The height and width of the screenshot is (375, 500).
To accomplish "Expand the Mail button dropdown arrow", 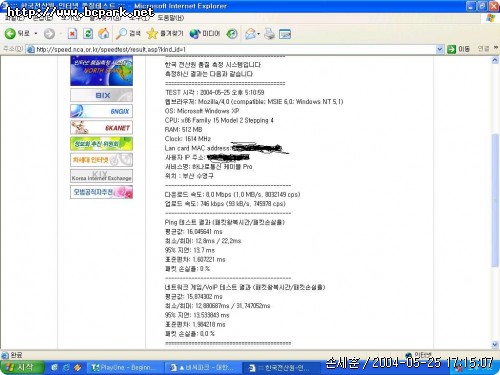I will 258,34.
